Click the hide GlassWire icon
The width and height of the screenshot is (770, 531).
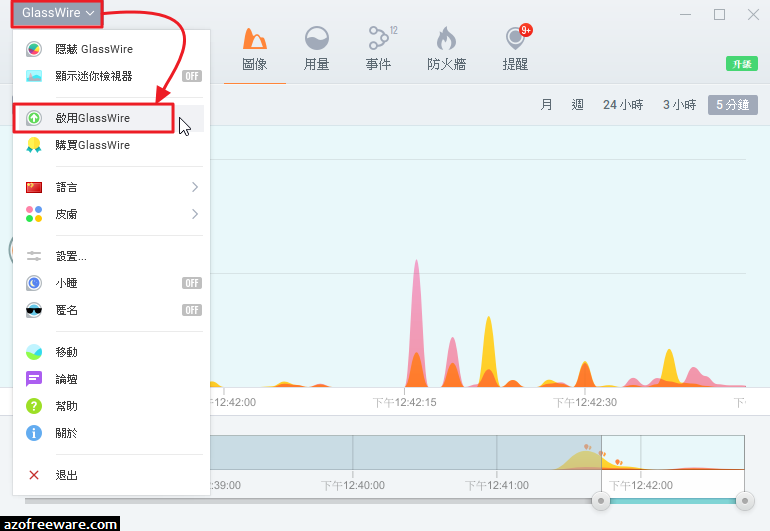point(34,49)
